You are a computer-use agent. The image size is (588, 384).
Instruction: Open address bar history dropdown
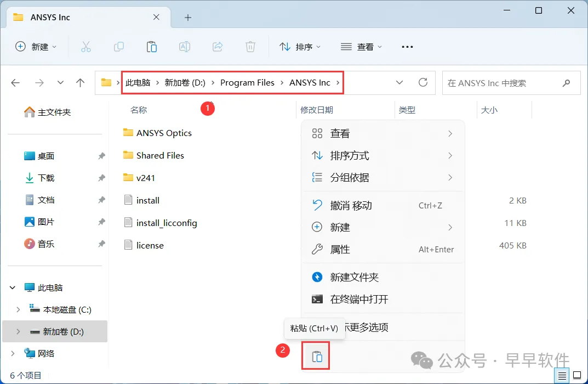(399, 83)
